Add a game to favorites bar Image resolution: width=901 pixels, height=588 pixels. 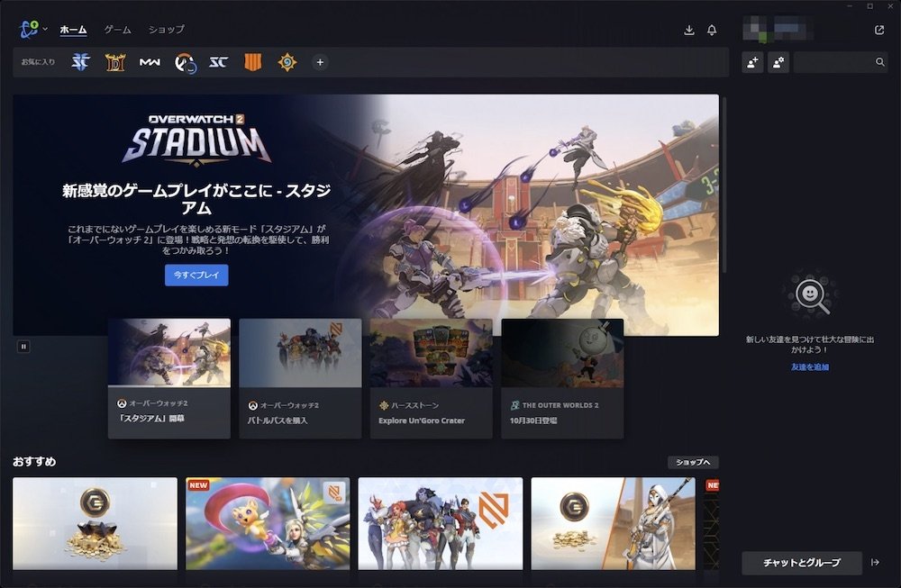pyautogui.click(x=320, y=62)
